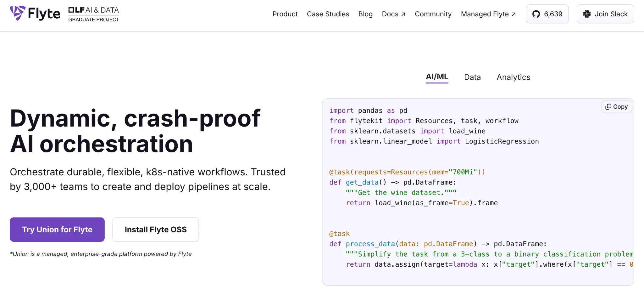Screen dimensions: 644x295
Task: Click the Flyte bird logo icon
Action: pos(17,13)
